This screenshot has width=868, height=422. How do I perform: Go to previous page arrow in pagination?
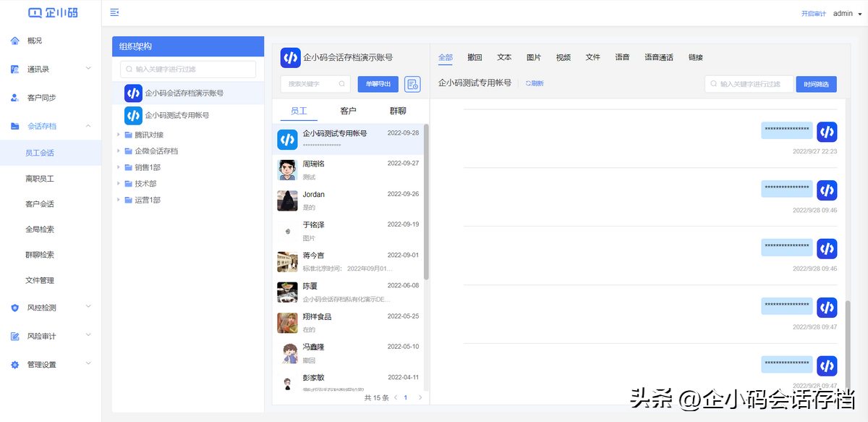pyautogui.click(x=396, y=398)
